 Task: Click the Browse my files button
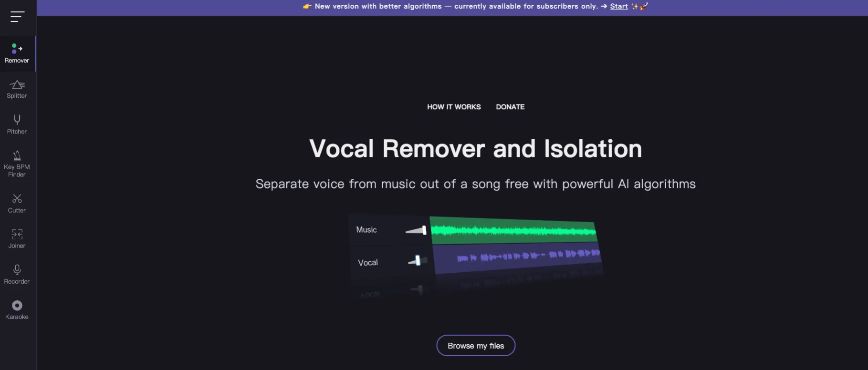point(476,346)
